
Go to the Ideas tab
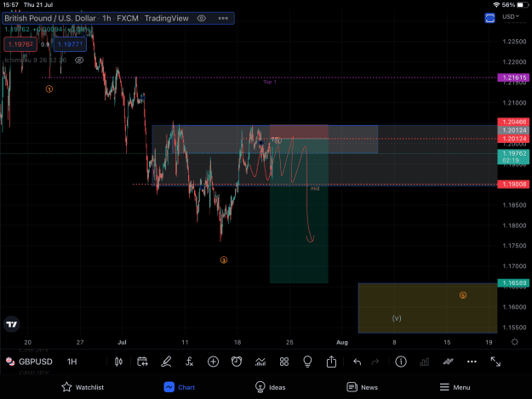click(x=270, y=387)
